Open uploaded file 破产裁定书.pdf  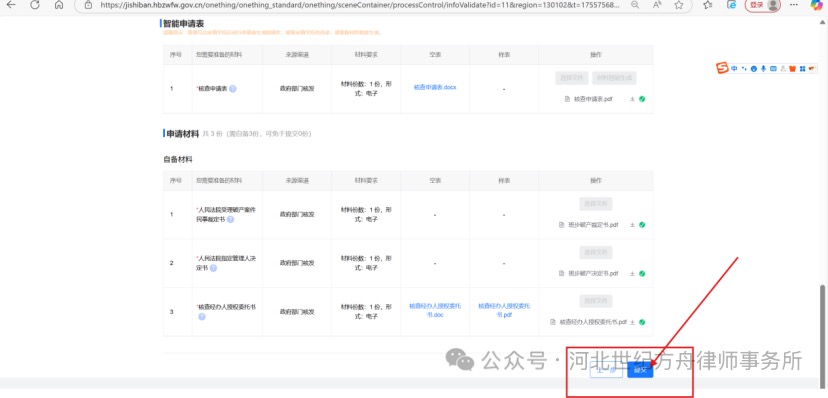593,225
